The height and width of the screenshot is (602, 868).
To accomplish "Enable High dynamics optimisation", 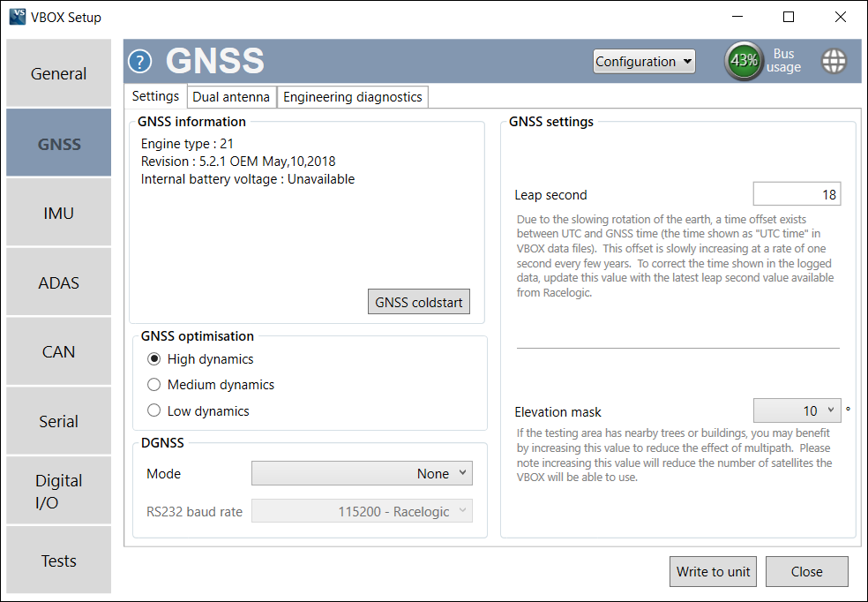I will tap(154, 359).
